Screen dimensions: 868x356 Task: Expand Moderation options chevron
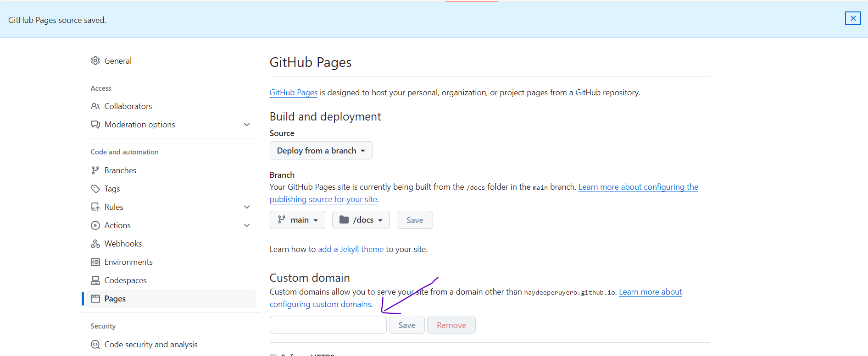tap(247, 125)
